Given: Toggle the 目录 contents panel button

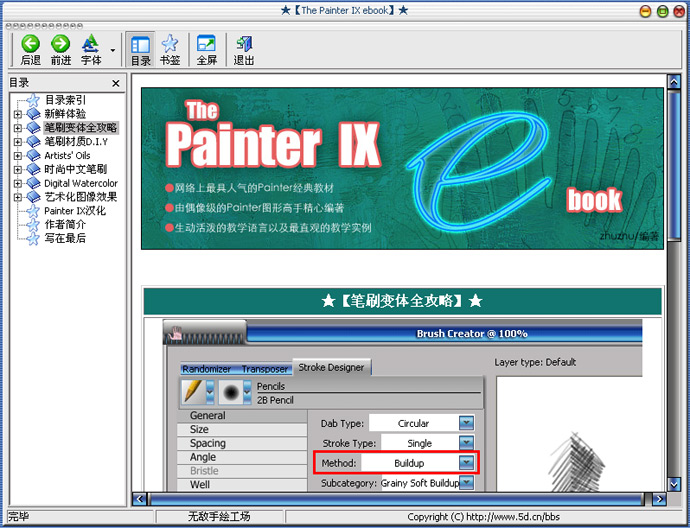Looking at the screenshot, I should click(x=140, y=50).
